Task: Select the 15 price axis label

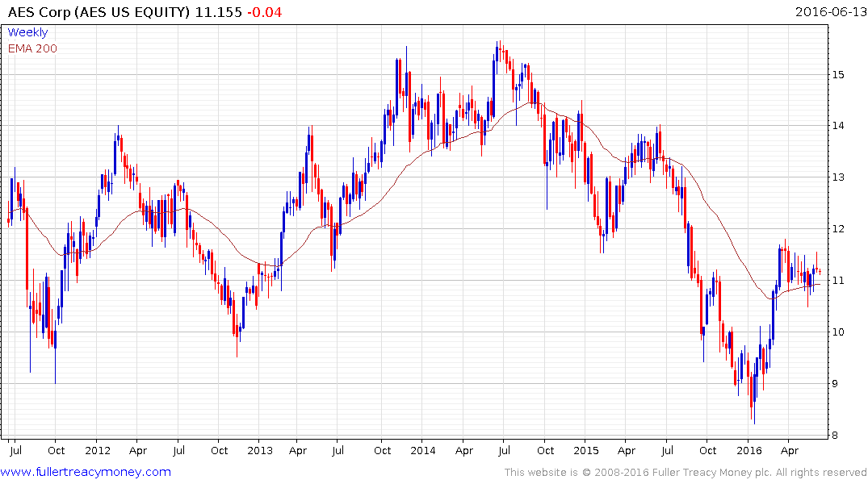Action: coord(838,74)
